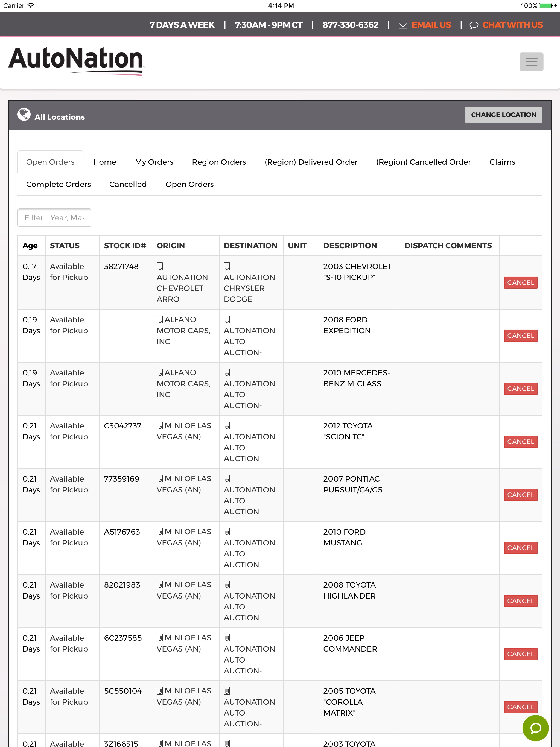Click stock ID 38271748
560x747 pixels.
pos(121,266)
